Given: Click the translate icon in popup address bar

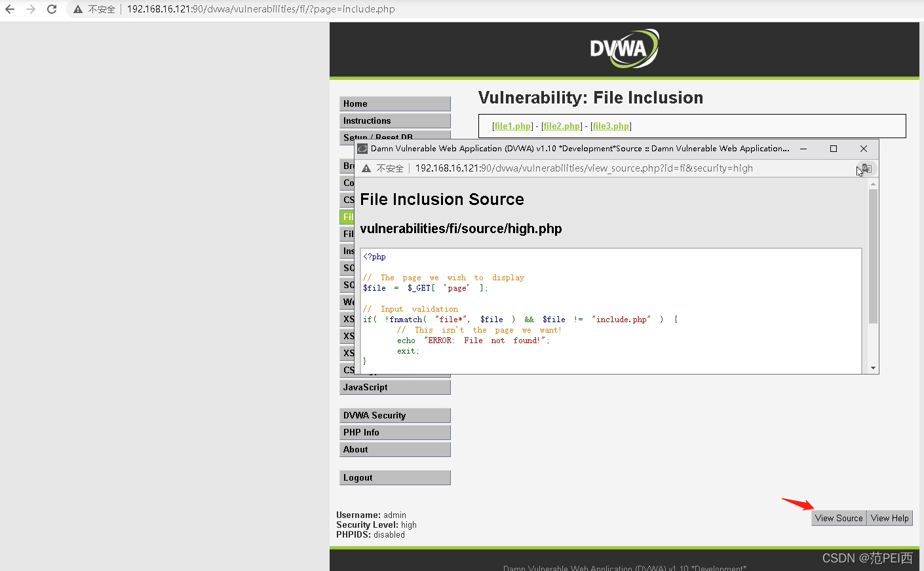Looking at the screenshot, I should (867, 168).
